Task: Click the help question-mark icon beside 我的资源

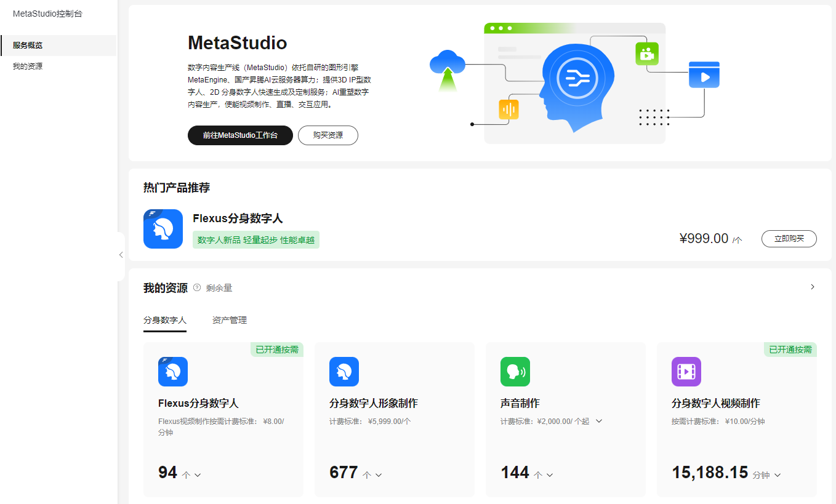Action: pos(197,287)
